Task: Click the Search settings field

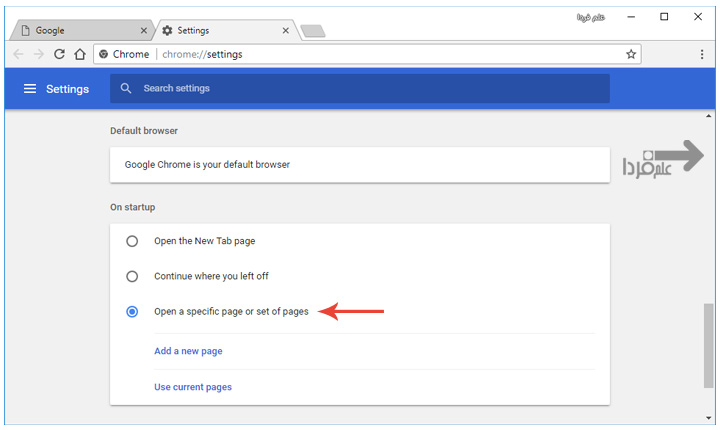Action: [x=370, y=89]
